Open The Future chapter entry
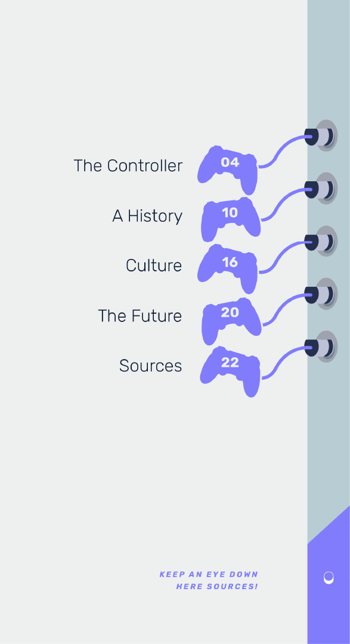350x644 pixels. pyautogui.click(x=140, y=316)
